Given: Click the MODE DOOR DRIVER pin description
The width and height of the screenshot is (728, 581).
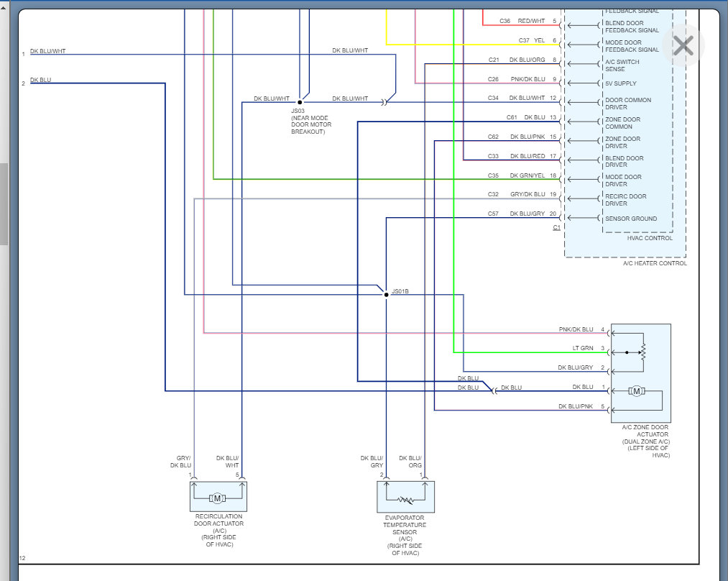Looking at the screenshot, I should click(623, 180).
